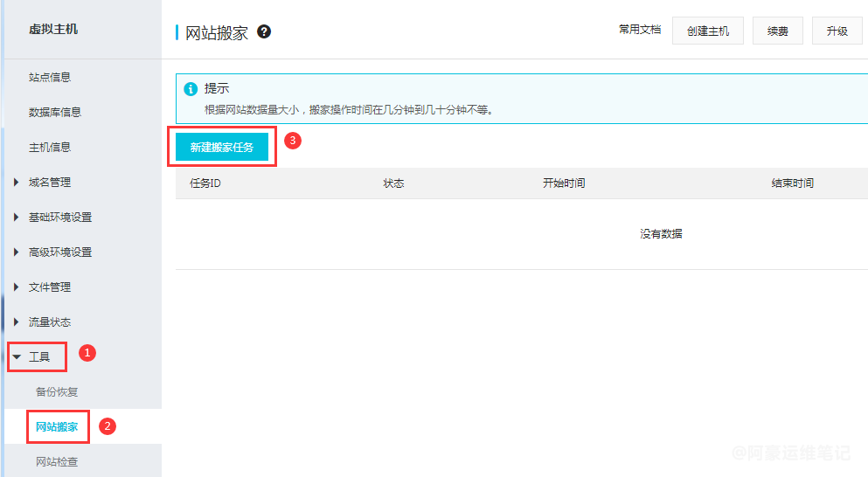This screenshot has width=868, height=477.
Task: Collapse the 工具 section
Action: 38,356
